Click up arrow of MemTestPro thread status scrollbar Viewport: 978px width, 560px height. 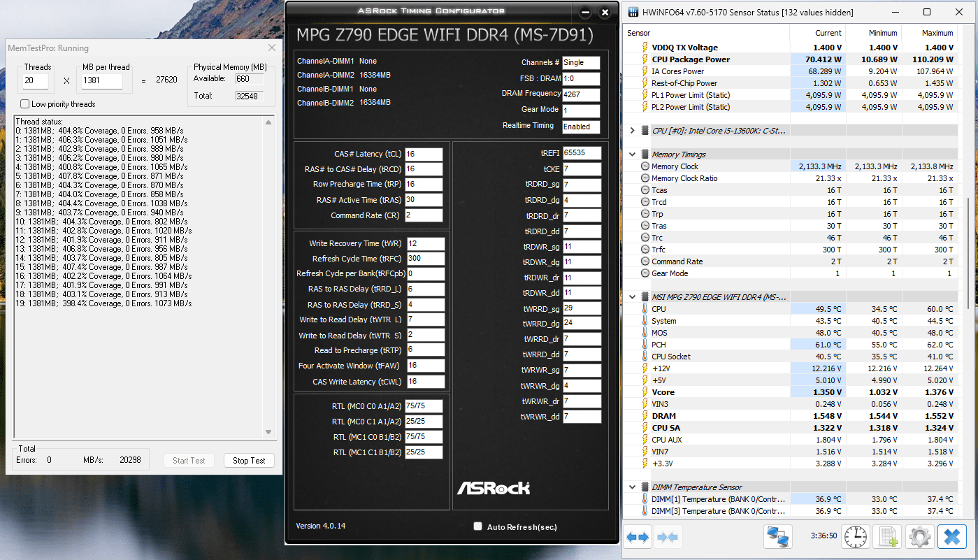(269, 122)
